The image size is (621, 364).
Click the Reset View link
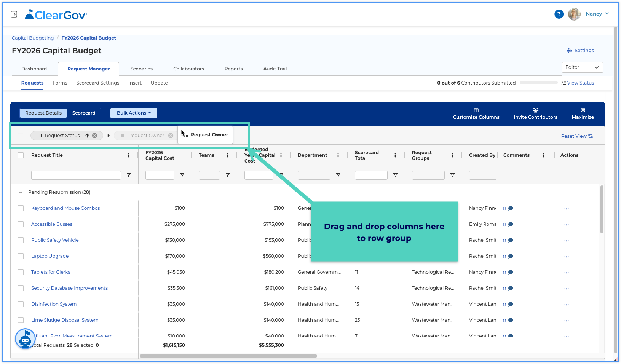pyautogui.click(x=577, y=136)
